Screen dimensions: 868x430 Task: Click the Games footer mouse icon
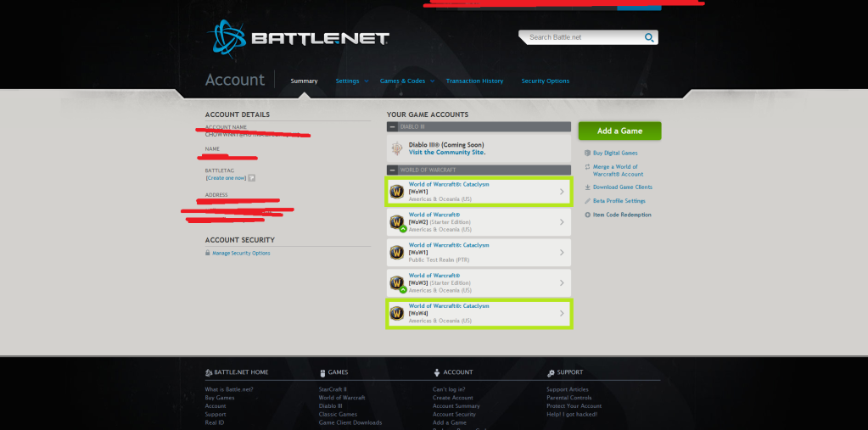pyautogui.click(x=322, y=373)
